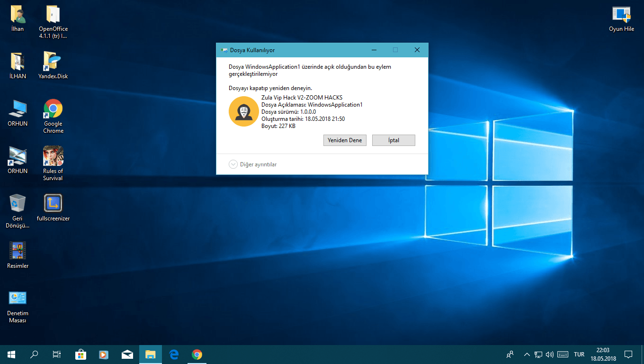
Task: Open the Action Center notifications icon
Action: click(628, 355)
